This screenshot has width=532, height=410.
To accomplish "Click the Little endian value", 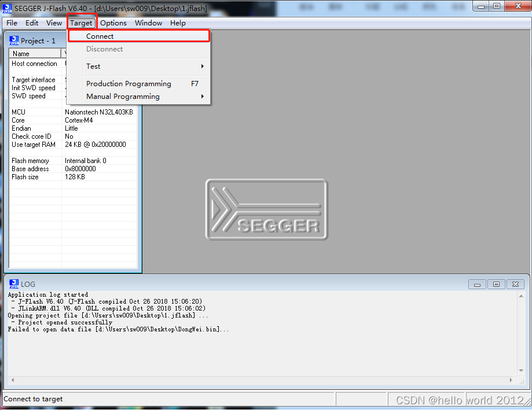I will [71, 128].
